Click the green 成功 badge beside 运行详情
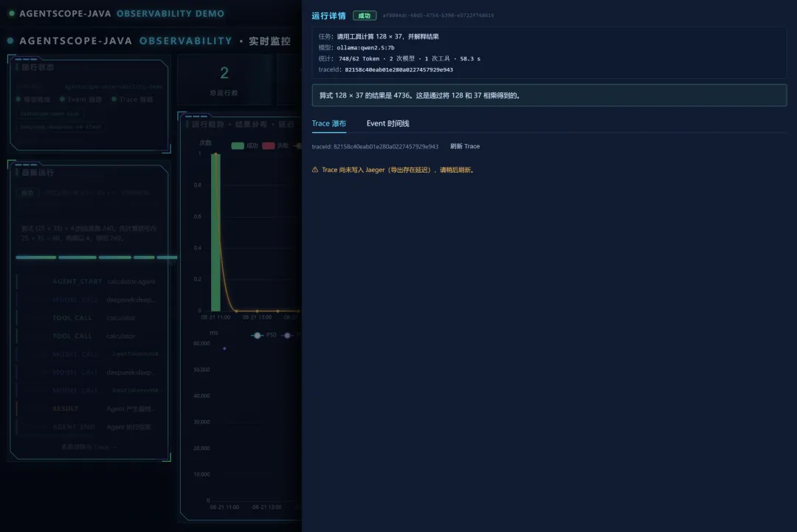797x532 pixels. pos(365,15)
